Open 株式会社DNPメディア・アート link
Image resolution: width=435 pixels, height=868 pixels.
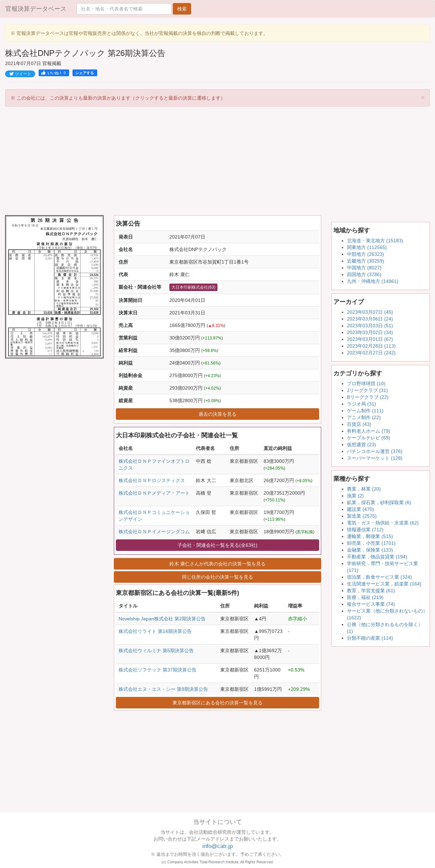click(x=154, y=493)
